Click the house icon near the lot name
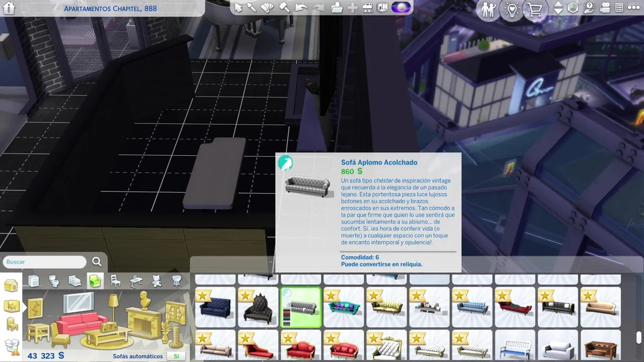644x362 pixels. click(9, 8)
